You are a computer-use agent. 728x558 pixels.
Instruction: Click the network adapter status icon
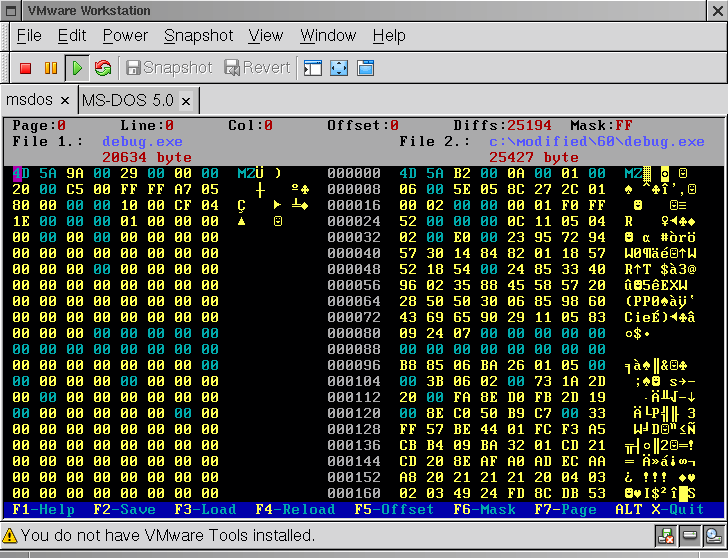666,536
